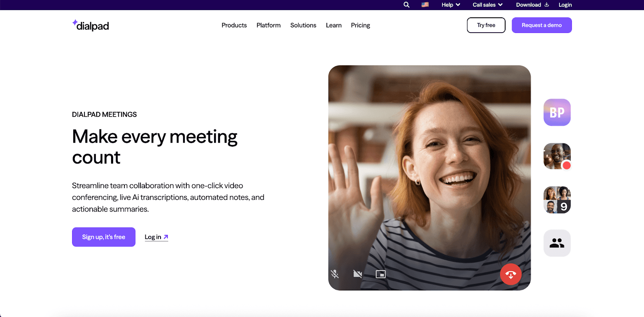
Task: Click the recording participant thumbnail
Action: pos(557,156)
